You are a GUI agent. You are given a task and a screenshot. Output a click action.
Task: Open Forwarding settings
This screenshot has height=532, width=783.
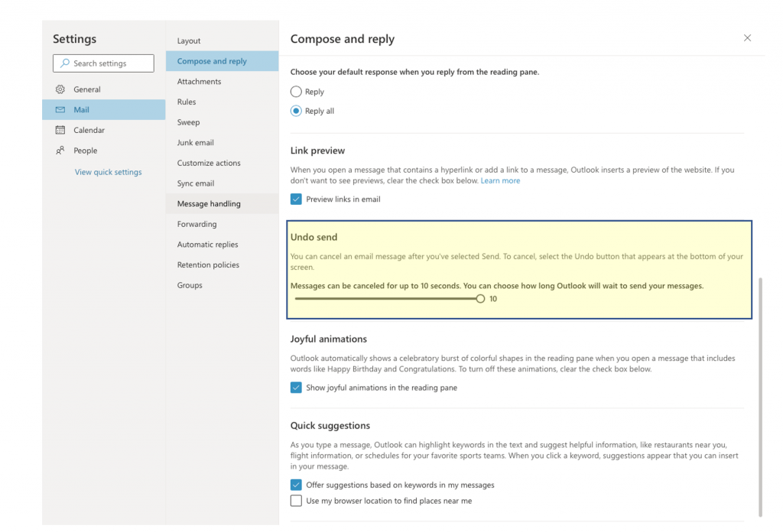pyautogui.click(x=223, y=224)
